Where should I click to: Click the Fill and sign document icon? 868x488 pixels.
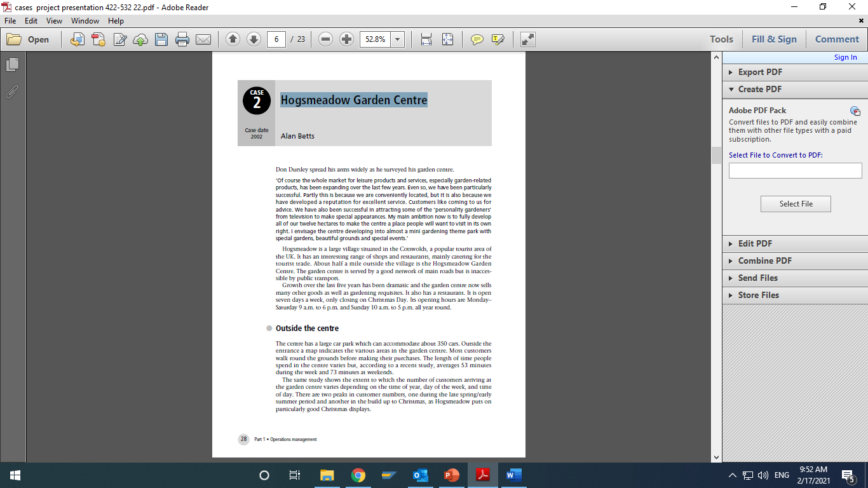(x=119, y=39)
